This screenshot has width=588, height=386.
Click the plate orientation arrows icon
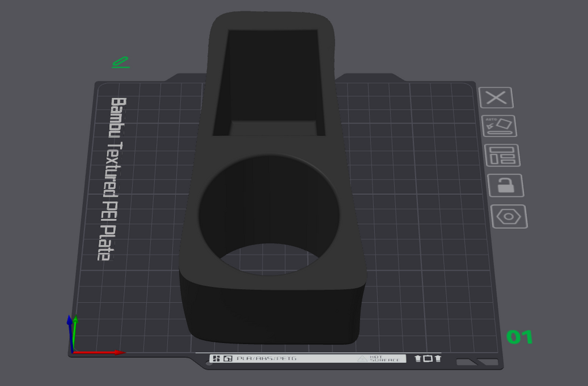click(427, 358)
